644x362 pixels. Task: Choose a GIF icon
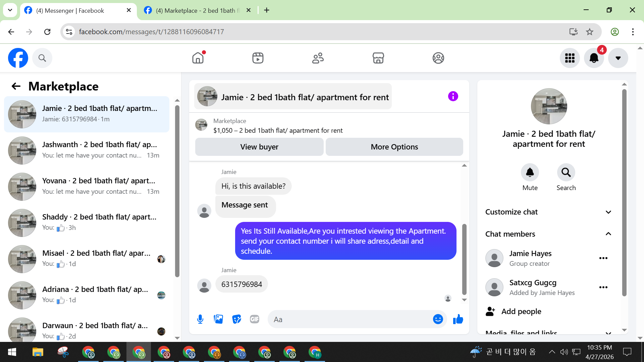click(x=255, y=319)
